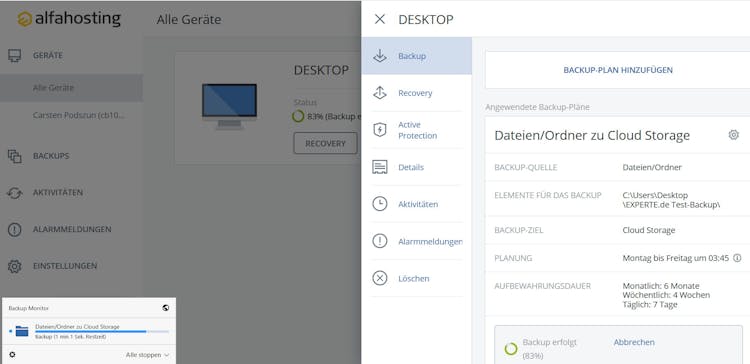
Task: Click the DESKTOP computer image
Action: coord(229,106)
